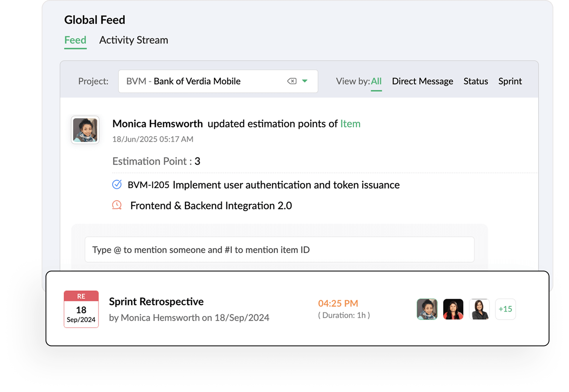Select the second attendee avatar thumbnail
This screenshot has width=569, height=392.
coord(453,309)
